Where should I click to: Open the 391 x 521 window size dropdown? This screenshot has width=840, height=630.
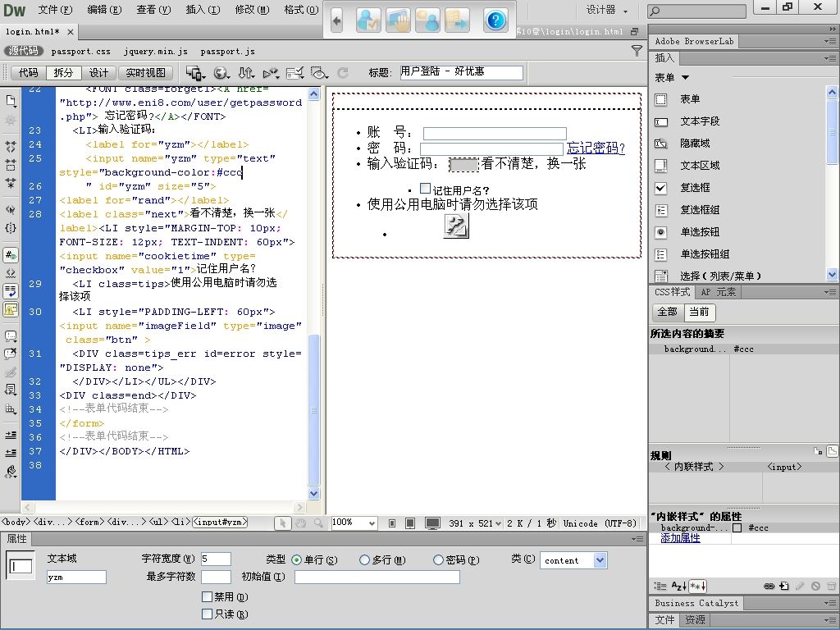475,523
